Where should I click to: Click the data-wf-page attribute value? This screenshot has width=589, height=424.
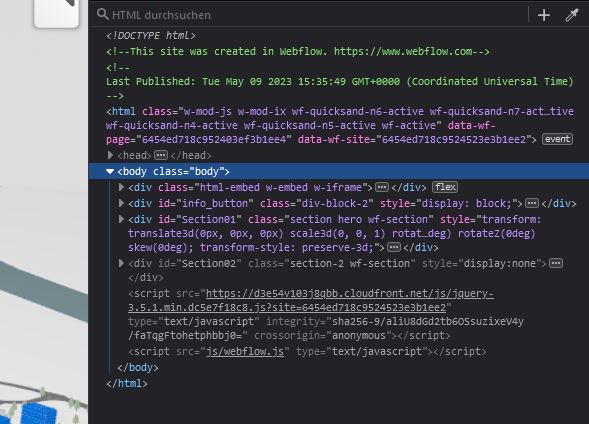tap(214, 139)
